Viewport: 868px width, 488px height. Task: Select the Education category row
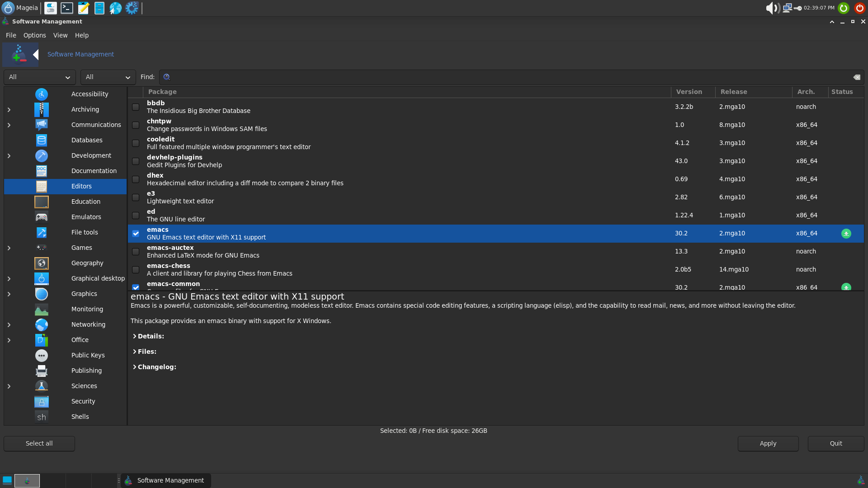click(66, 202)
